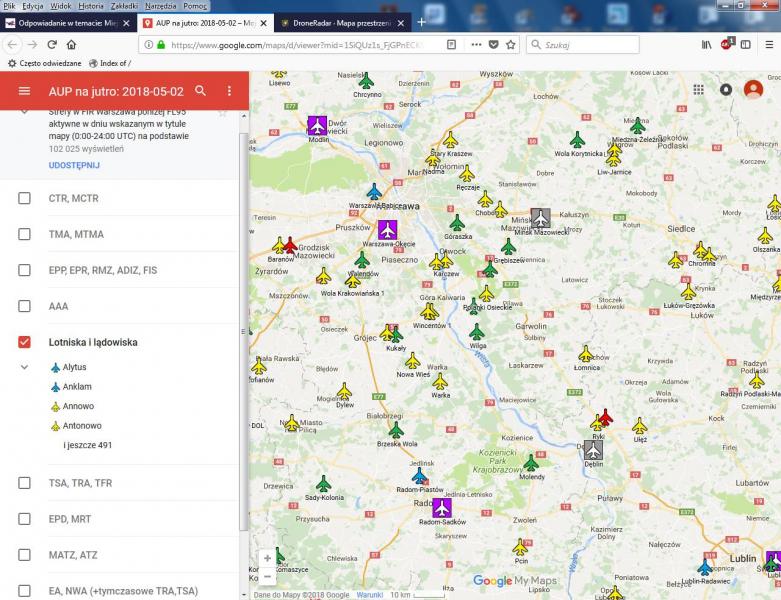Viewport: 781px width, 600px height.
Task: Click the search icon in map header
Action: point(201,91)
